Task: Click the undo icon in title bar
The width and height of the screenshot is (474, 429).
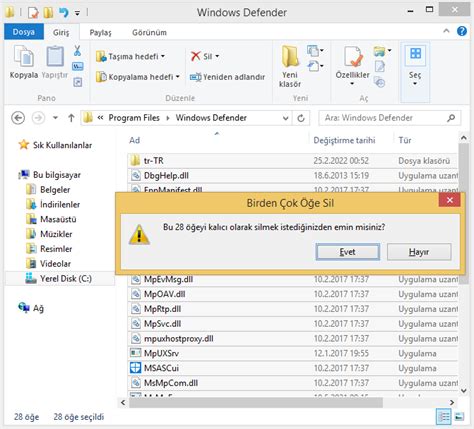Action: pos(63,13)
